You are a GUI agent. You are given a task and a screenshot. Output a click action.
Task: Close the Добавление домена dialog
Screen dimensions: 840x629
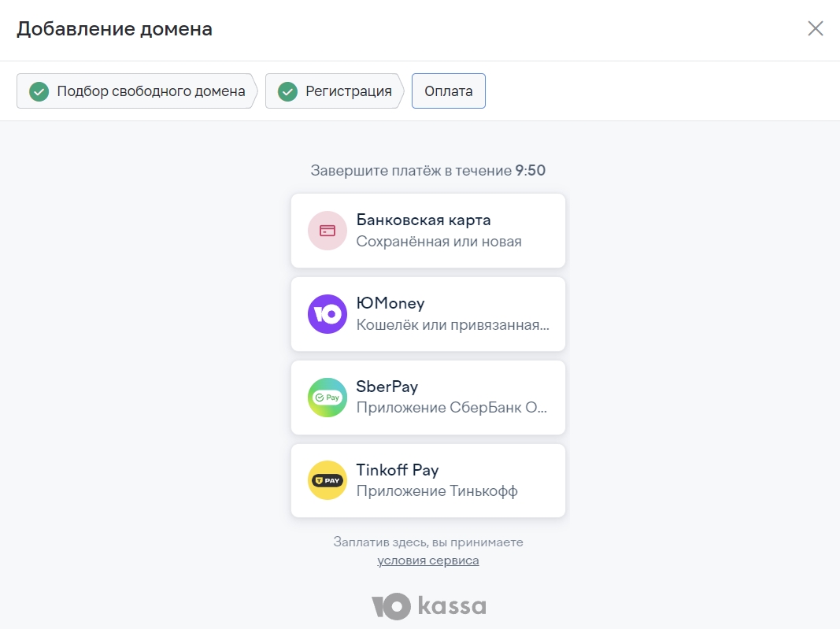pos(816,28)
